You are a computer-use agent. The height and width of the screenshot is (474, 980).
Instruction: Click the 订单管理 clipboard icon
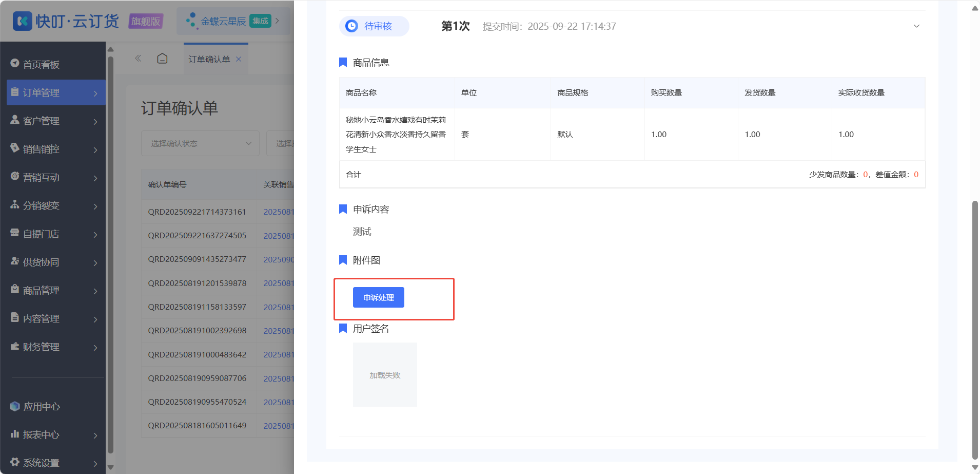point(15,91)
